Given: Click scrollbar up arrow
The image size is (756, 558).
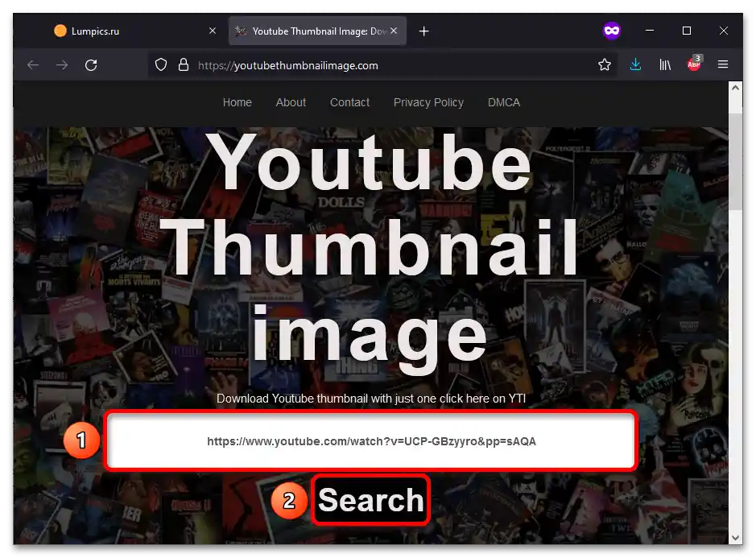Looking at the screenshot, I should coord(735,88).
